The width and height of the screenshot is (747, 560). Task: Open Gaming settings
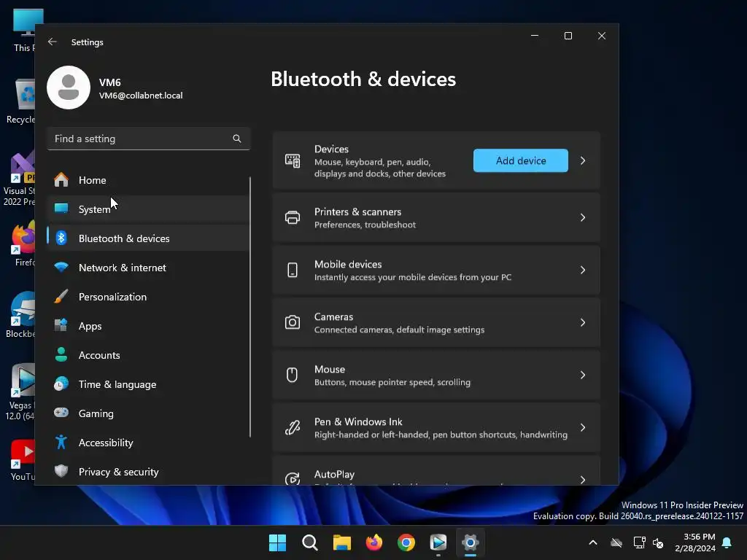[x=148, y=413]
